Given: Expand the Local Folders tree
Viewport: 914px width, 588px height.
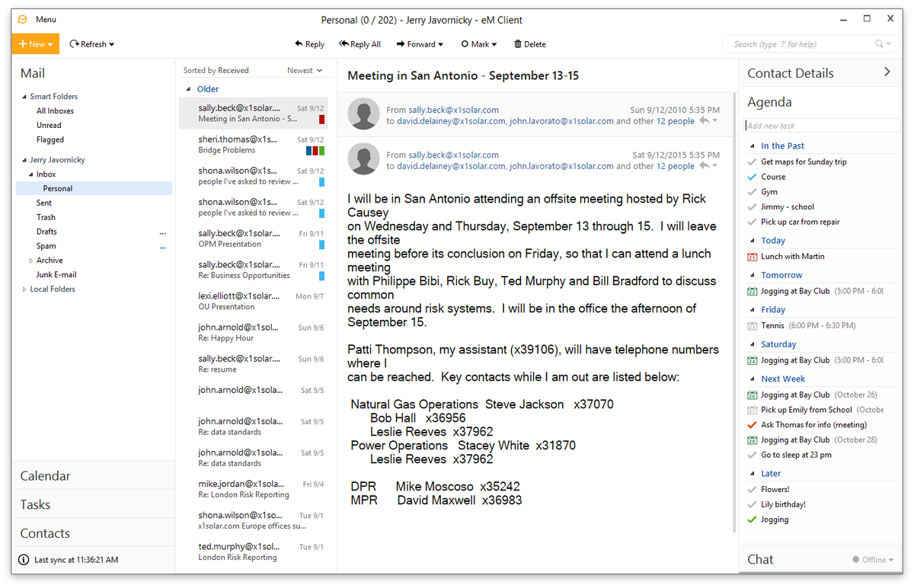Looking at the screenshot, I should click(x=24, y=289).
